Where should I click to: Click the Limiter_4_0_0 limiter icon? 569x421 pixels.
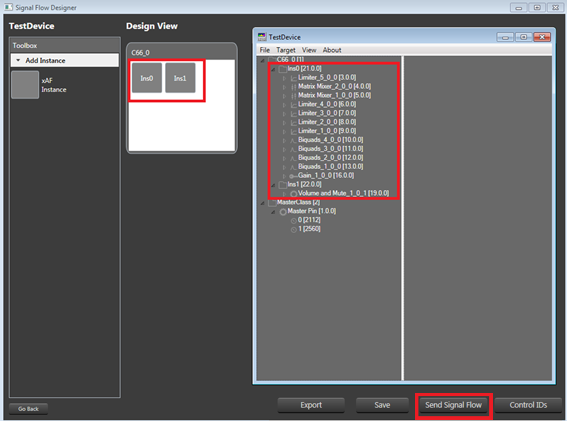click(x=294, y=105)
